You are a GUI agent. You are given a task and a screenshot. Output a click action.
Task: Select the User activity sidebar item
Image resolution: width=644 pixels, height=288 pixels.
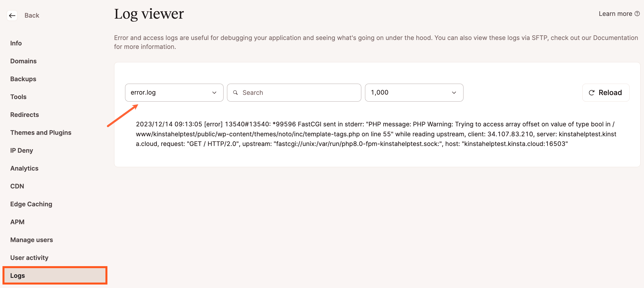(29, 257)
